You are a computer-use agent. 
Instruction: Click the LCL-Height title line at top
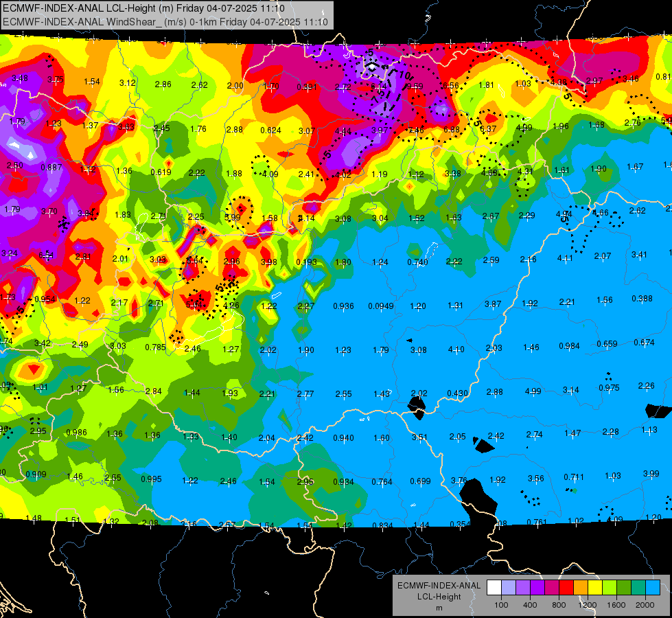point(143,8)
